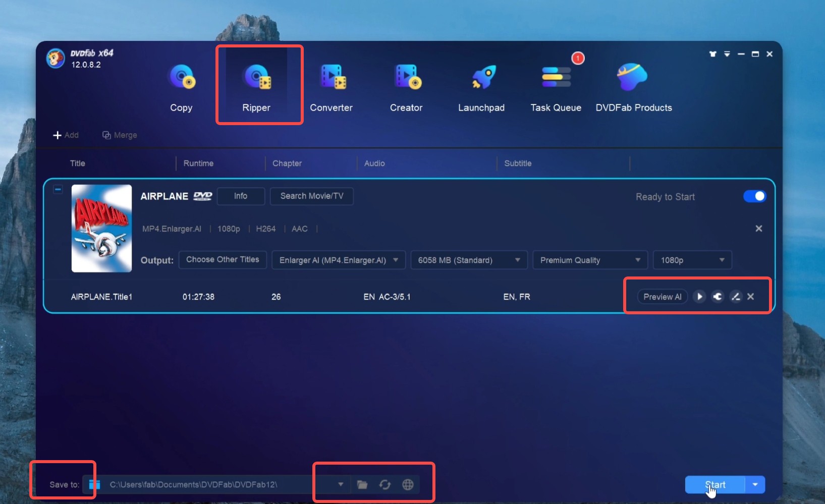Click the globe icon near Save to
The height and width of the screenshot is (504, 825).
(408, 485)
